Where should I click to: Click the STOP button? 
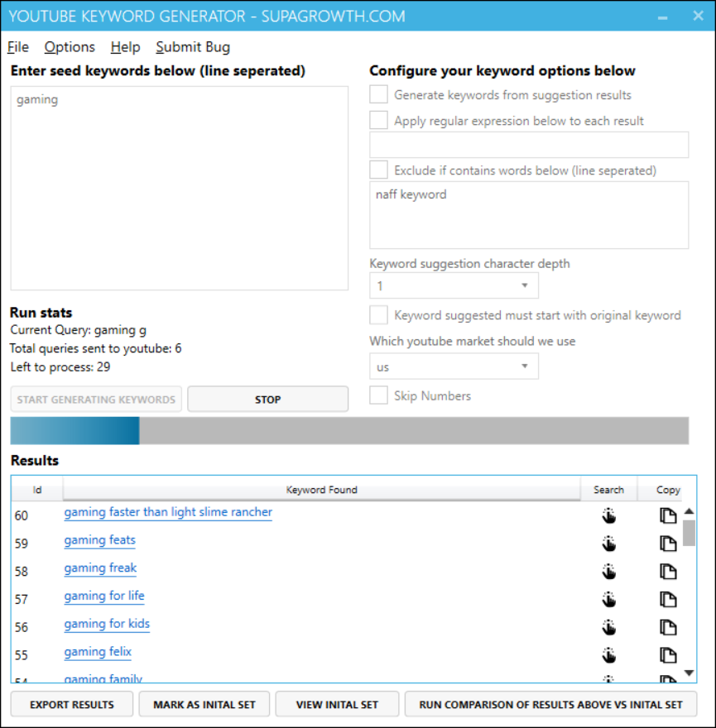267,400
